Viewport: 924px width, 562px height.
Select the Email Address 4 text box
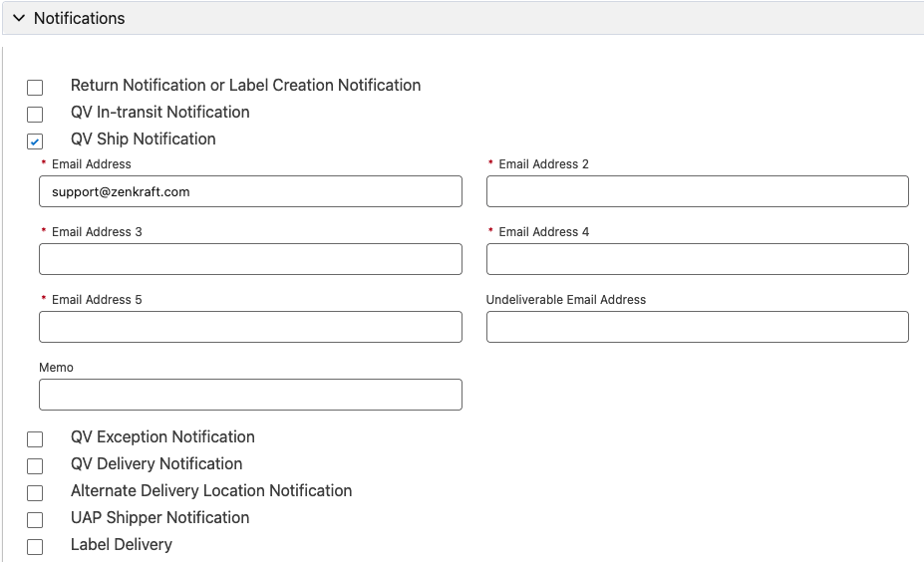(697, 259)
